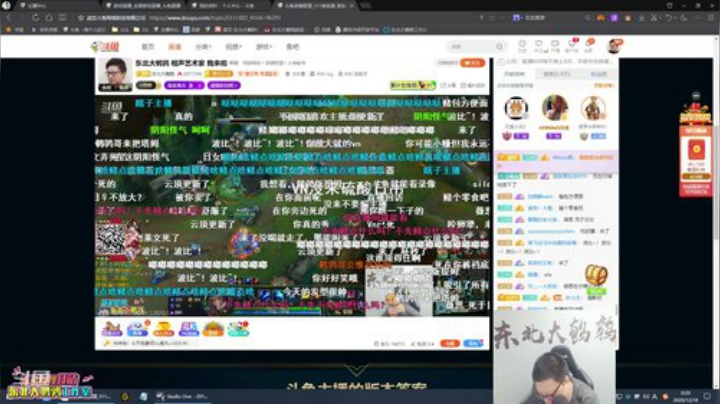This screenshot has width=720, height=404.
Task: Click the second purple pill button under title
Action: click(224, 85)
